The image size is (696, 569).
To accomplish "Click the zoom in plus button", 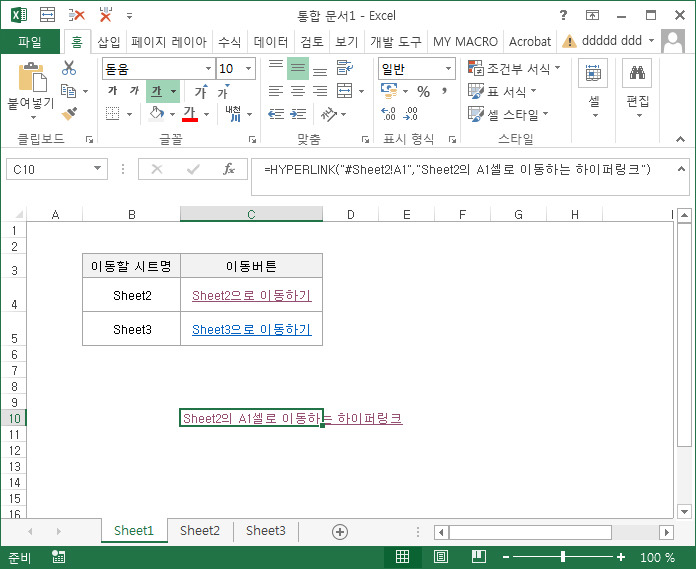I will 621,557.
